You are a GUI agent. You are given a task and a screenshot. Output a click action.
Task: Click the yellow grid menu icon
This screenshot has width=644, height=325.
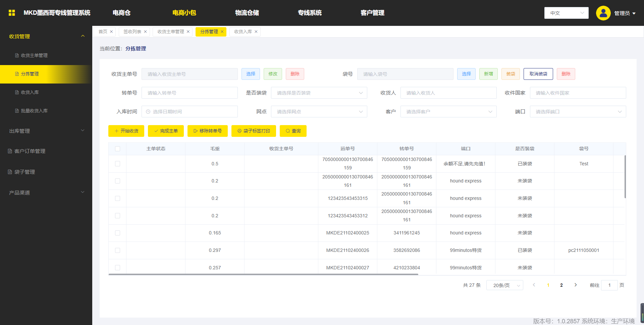click(12, 13)
